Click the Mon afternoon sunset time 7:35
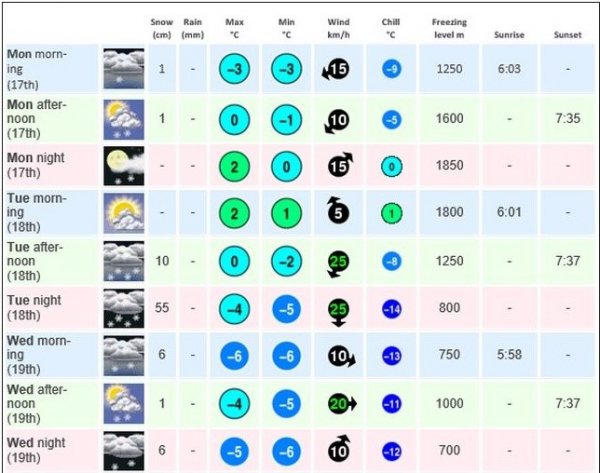600x473 pixels. coord(566,117)
